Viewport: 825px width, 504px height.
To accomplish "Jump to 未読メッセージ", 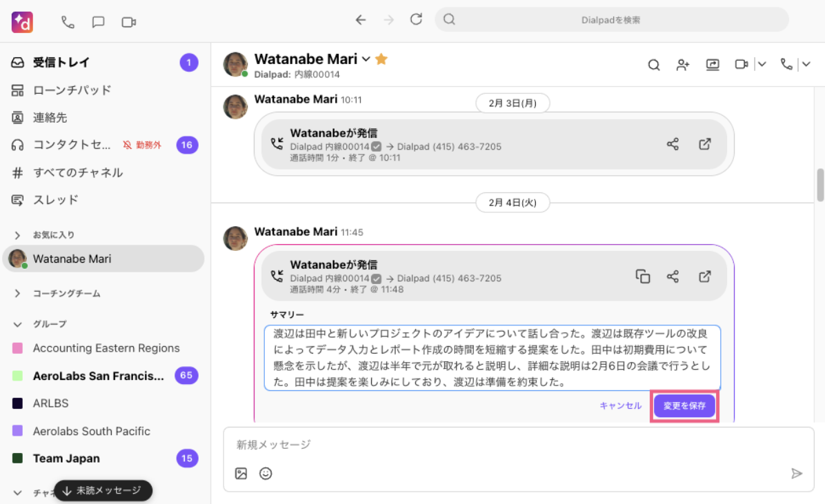I will [103, 491].
